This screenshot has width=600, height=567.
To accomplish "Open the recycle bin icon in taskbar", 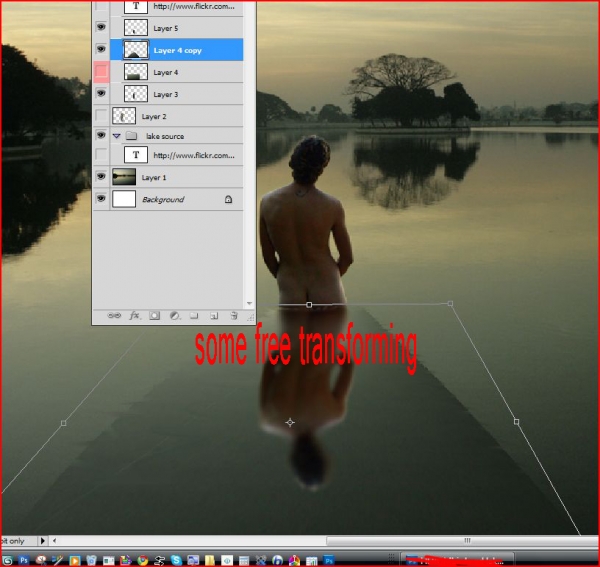I will point(91,560).
